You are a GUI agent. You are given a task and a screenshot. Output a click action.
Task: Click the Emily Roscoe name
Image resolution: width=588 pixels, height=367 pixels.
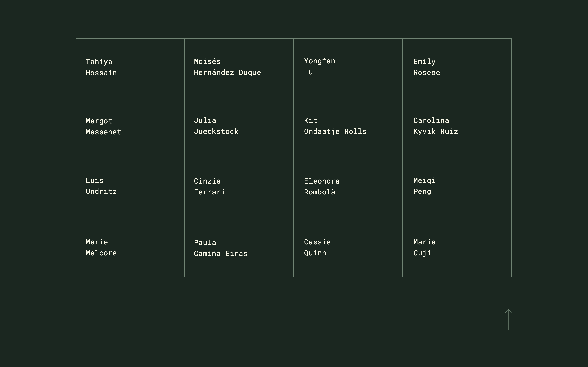point(426,67)
